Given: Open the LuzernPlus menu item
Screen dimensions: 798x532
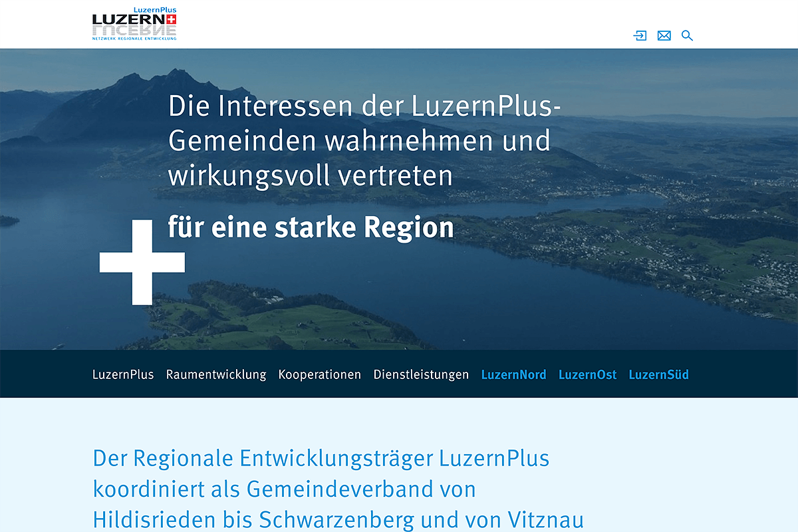Looking at the screenshot, I should [x=123, y=374].
